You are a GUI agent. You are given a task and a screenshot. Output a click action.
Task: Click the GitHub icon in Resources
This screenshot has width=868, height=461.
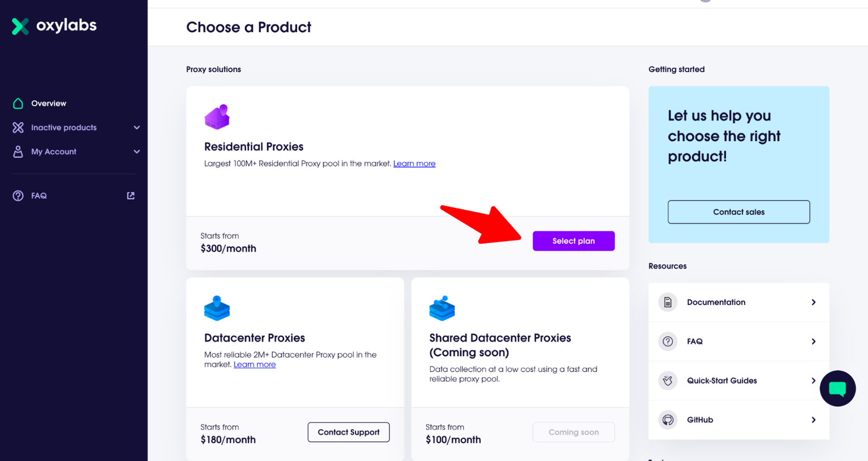pos(668,420)
